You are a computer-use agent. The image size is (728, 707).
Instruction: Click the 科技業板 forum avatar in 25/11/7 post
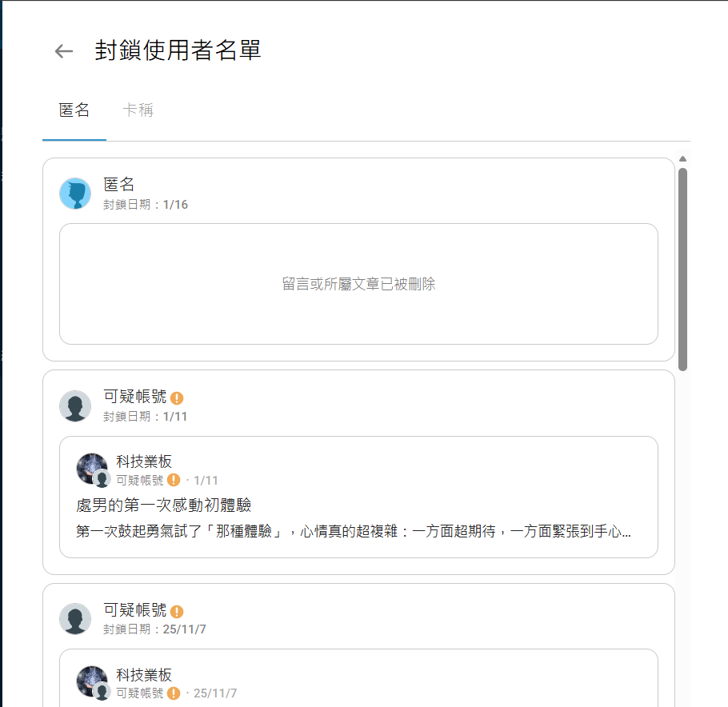tap(92, 682)
